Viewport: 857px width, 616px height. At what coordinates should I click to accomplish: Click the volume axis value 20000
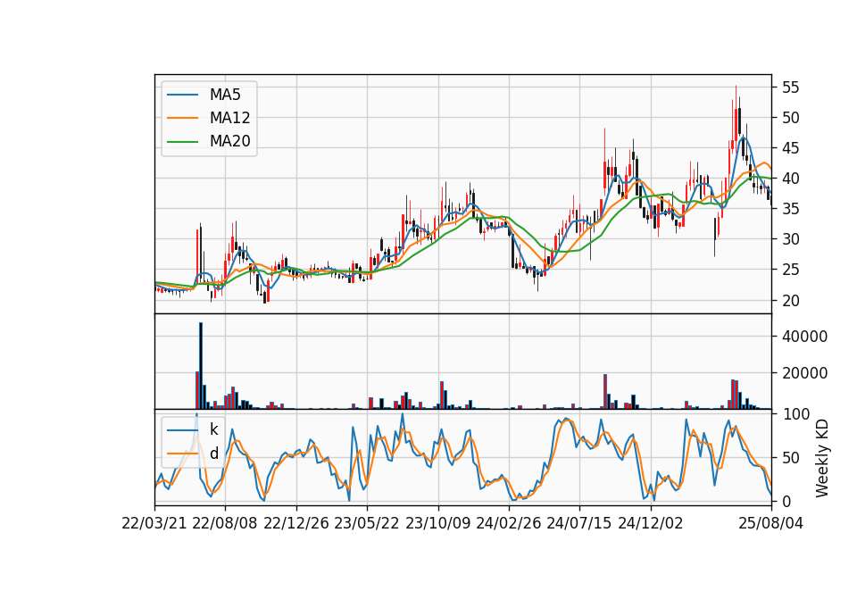point(804,373)
